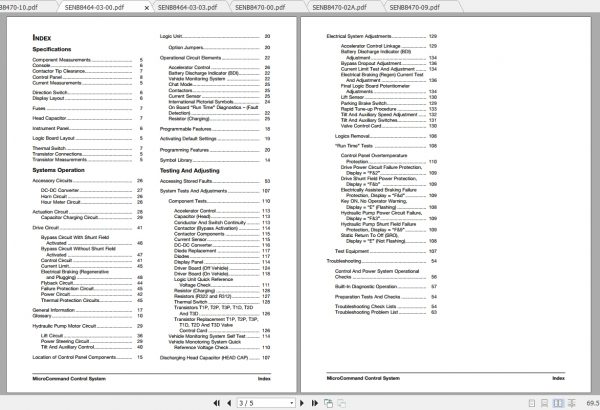Click the 'Specifications' section heading
Image resolution: width=600 pixels, height=410 pixels.
52,49
